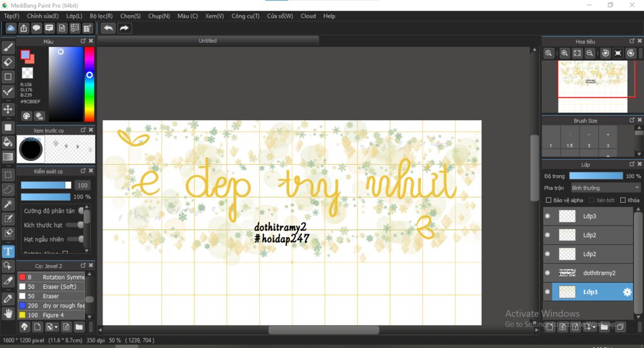Zoom out on the navigator preview

[590, 53]
